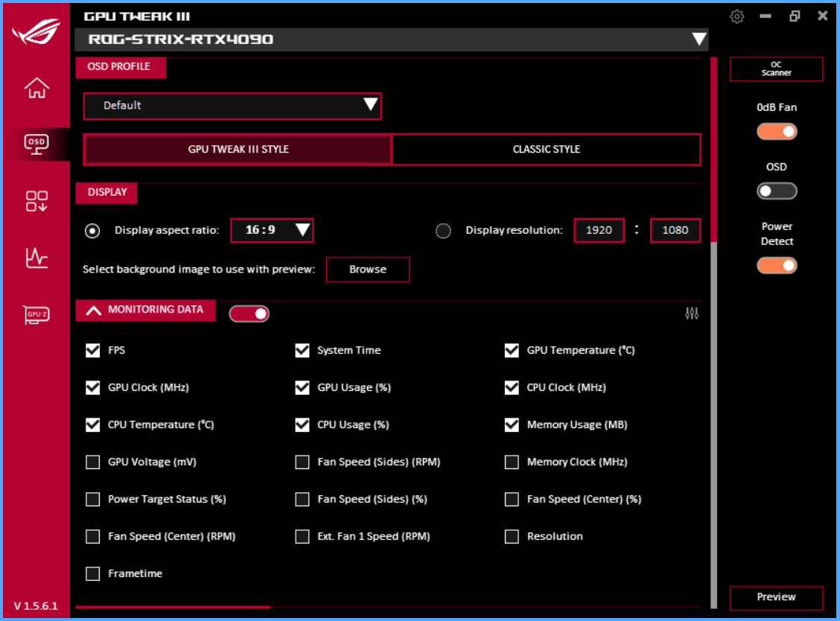Disable the Monitoring Data switch

(x=249, y=313)
